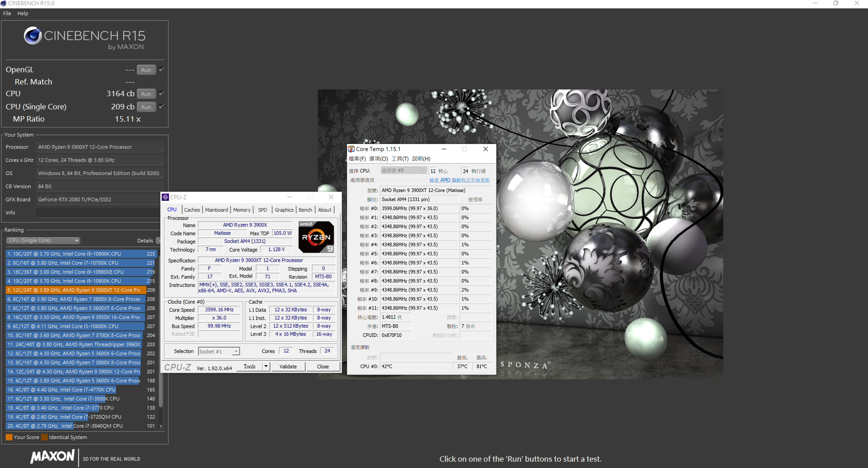Open the 說明(H) menu in Core Temp

point(421,159)
